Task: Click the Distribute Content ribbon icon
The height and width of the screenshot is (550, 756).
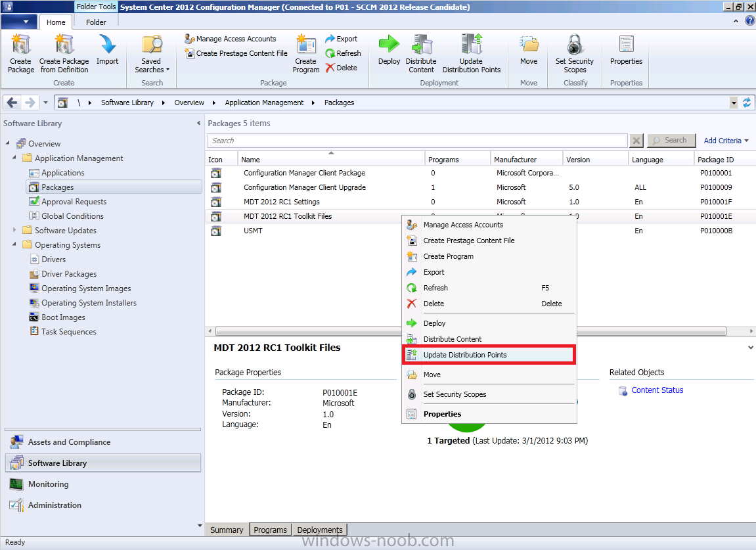Action: [421, 53]
